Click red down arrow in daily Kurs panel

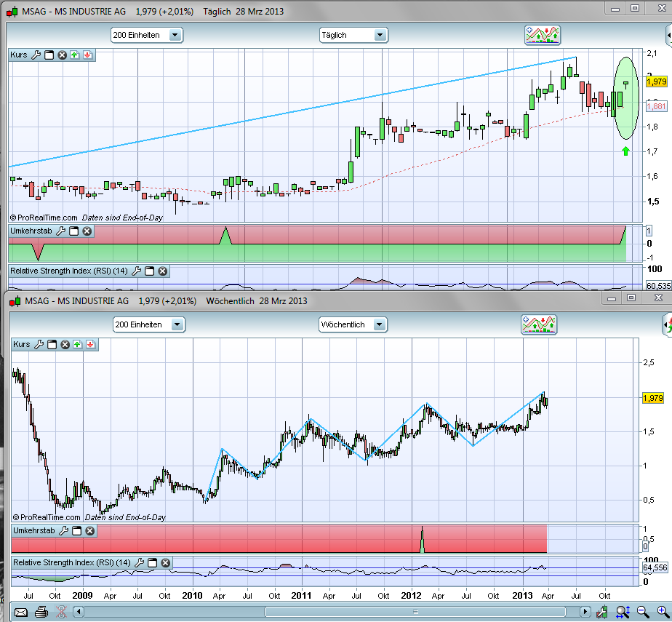pyautogui.click(x=87, y=55)
